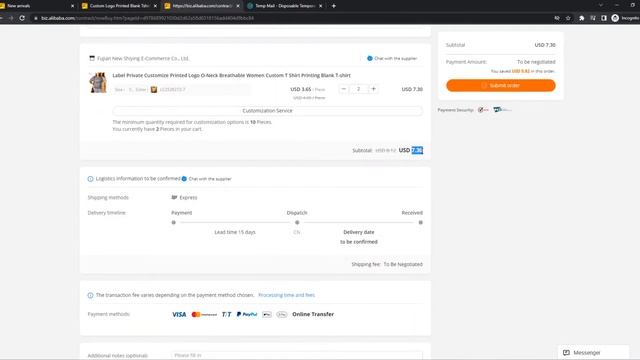Reload the page
Image resolution: width=640 pixels, height=360 pixels.
click(22, 18)
